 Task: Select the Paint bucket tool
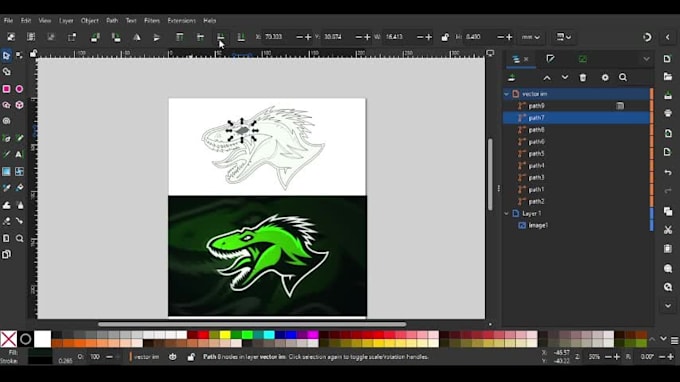click(20, 188)
